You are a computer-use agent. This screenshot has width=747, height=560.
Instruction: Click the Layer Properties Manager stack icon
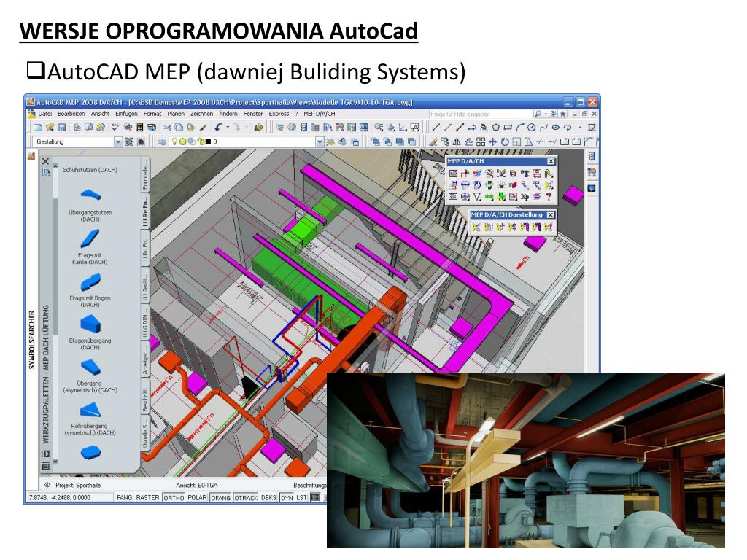163,142
